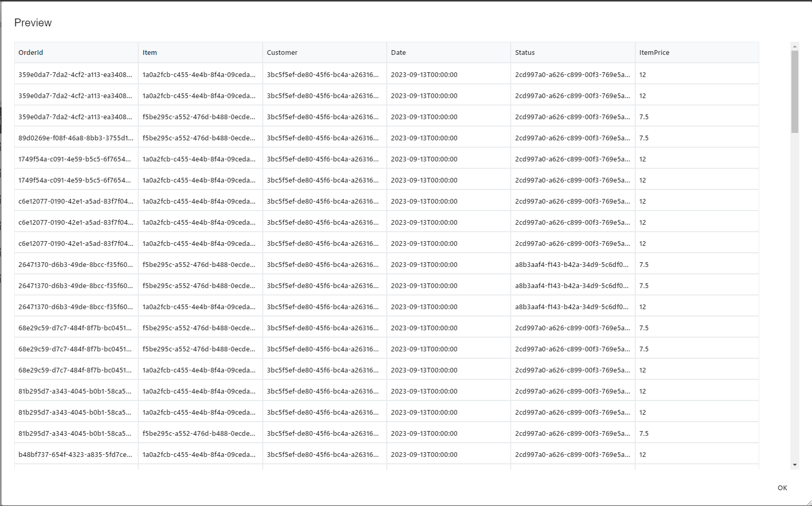Select a Status cell starting with a8b3aaf4
812x506 pixels.
click(x=572, y=264)
